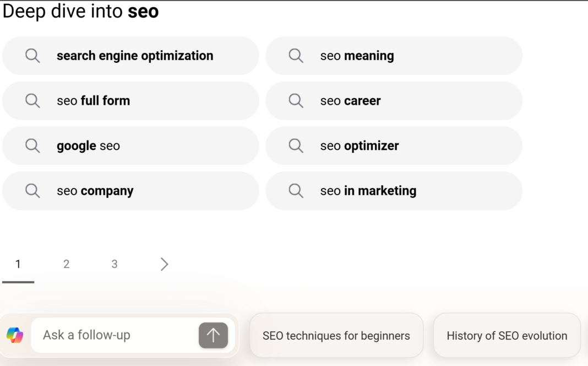Viewport: 588px width, 366px height.
Task: Click the Copilot logo icon
Action: point(15,335)
